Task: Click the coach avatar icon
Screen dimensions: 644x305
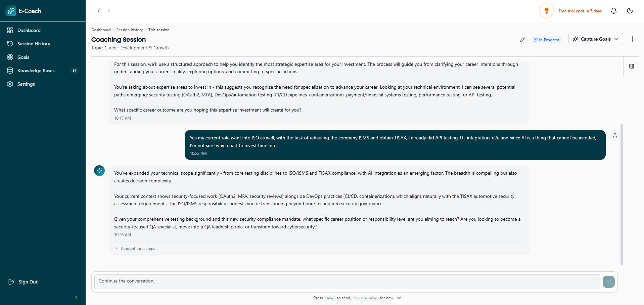Action: [x=99, y=171]
